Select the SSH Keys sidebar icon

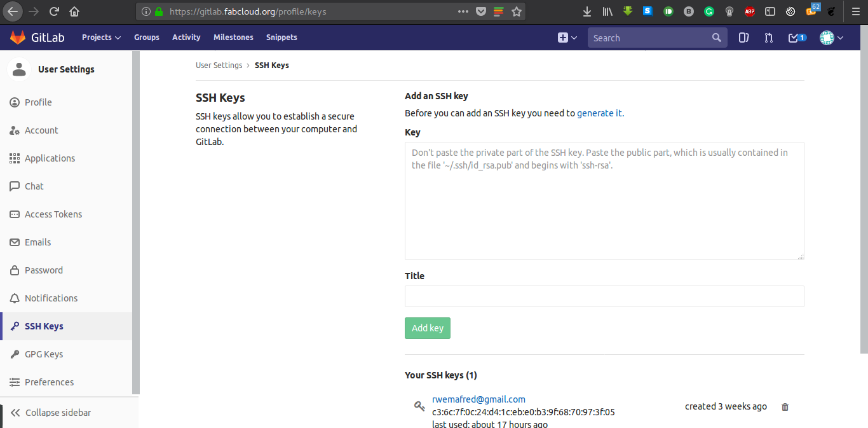[x=13, y=326]
